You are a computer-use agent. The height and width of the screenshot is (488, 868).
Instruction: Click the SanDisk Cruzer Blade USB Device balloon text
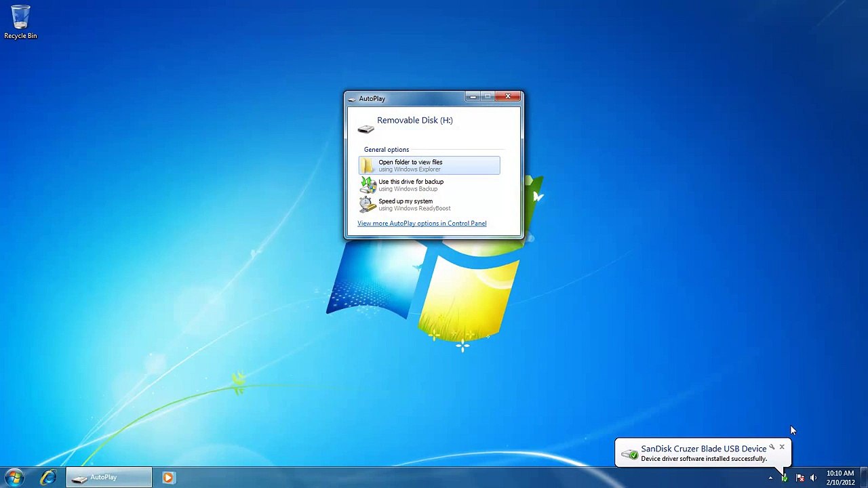click(704, 449)
